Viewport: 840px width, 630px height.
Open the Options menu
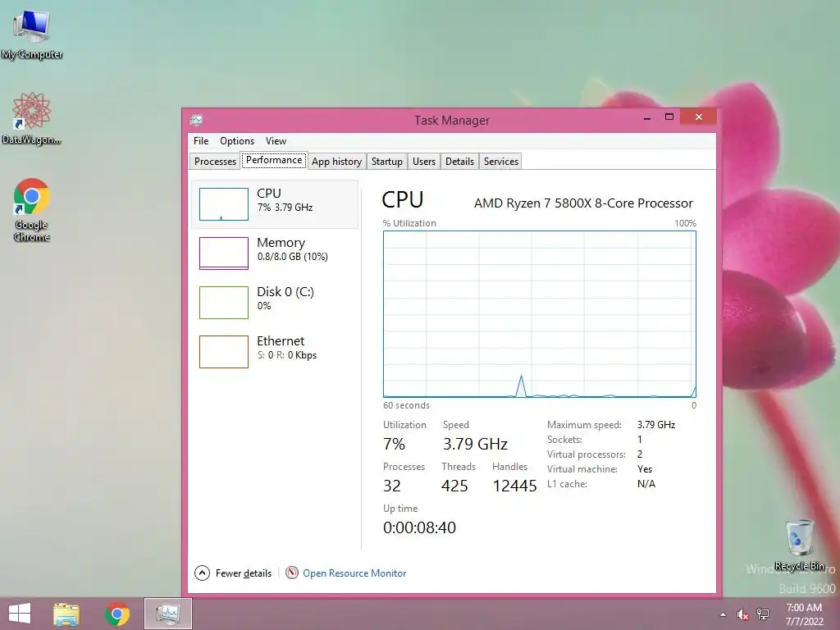[x=237, y=141]
